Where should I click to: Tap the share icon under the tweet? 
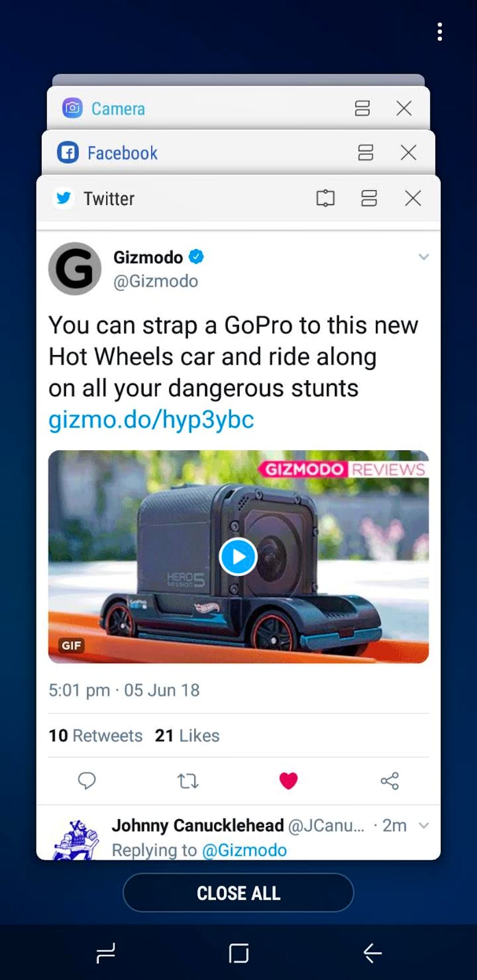390,781
